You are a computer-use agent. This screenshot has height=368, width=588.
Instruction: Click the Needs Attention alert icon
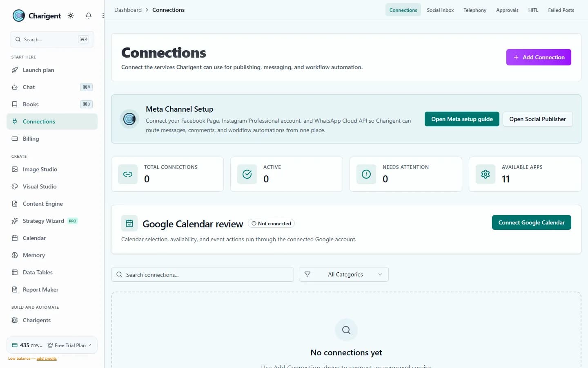[x=366, y=174]
